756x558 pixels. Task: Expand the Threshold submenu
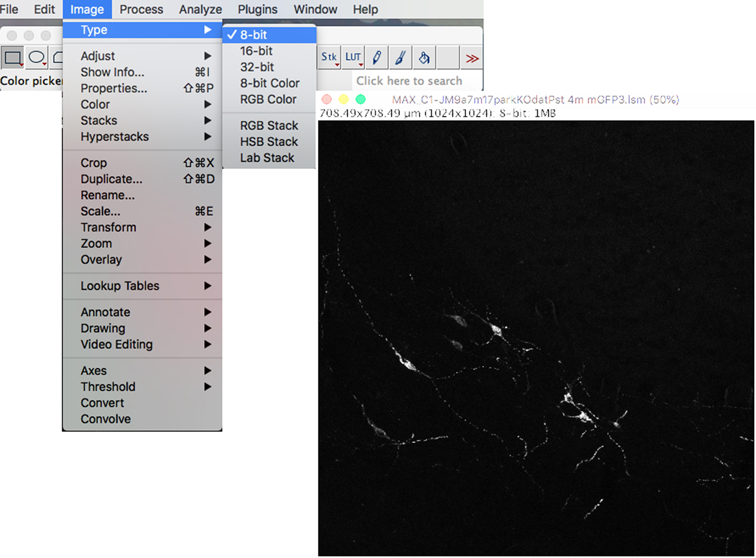pyautogui.click(x=142, y=387)
